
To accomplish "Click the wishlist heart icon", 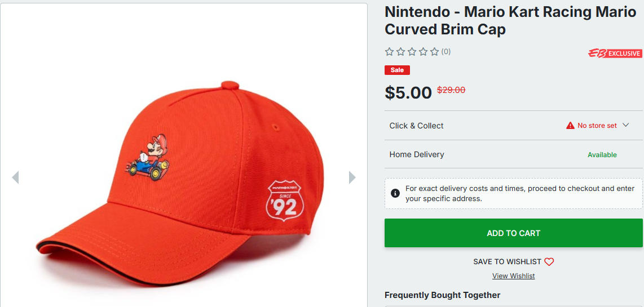I will (x=549, y=261).
